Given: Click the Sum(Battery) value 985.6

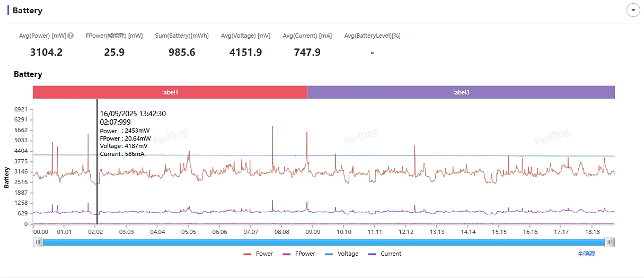Looking at the screenshot, I should coord(182,53).
